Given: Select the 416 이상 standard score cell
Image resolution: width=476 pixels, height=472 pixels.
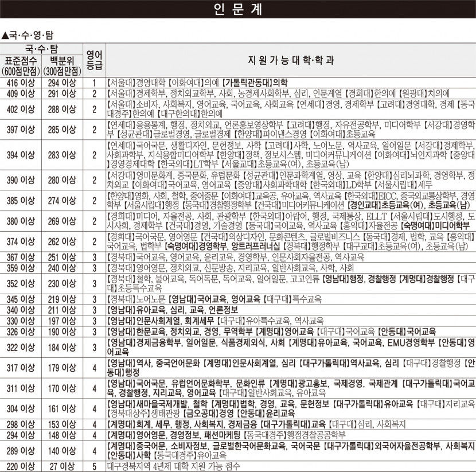Looking at the screenshot, I should (21, 83).
